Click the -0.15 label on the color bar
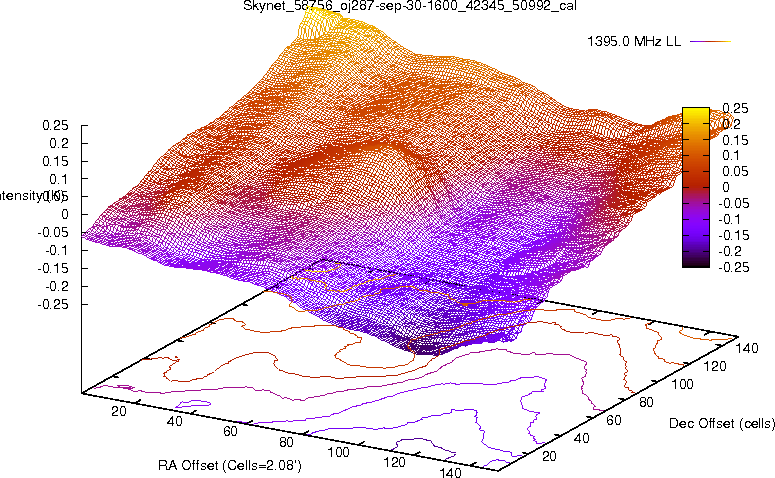The height and width of the screenshot is (478, 775). click(x=733, y=235)
